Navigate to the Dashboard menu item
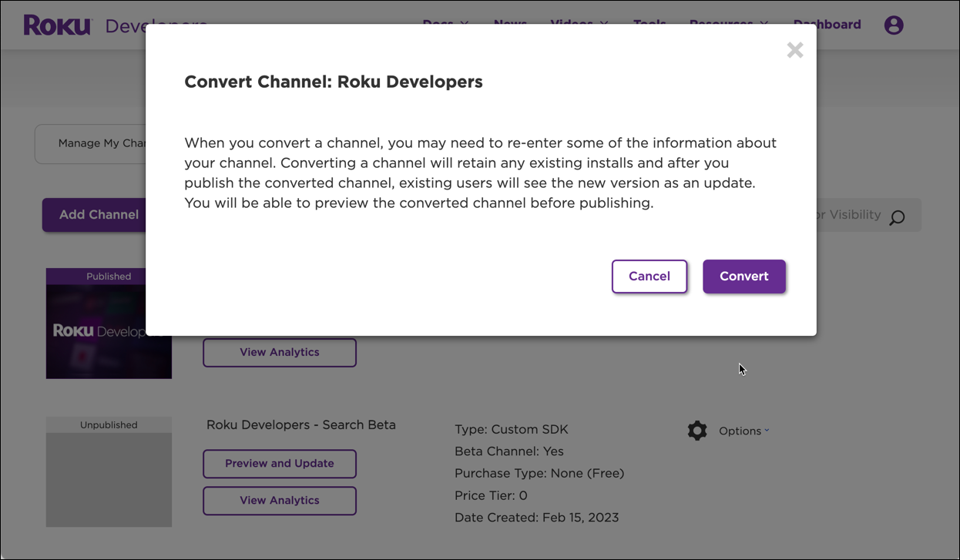The height and width of the screenshot is (560, 960). pyautogui.click(x=827, y=24)
